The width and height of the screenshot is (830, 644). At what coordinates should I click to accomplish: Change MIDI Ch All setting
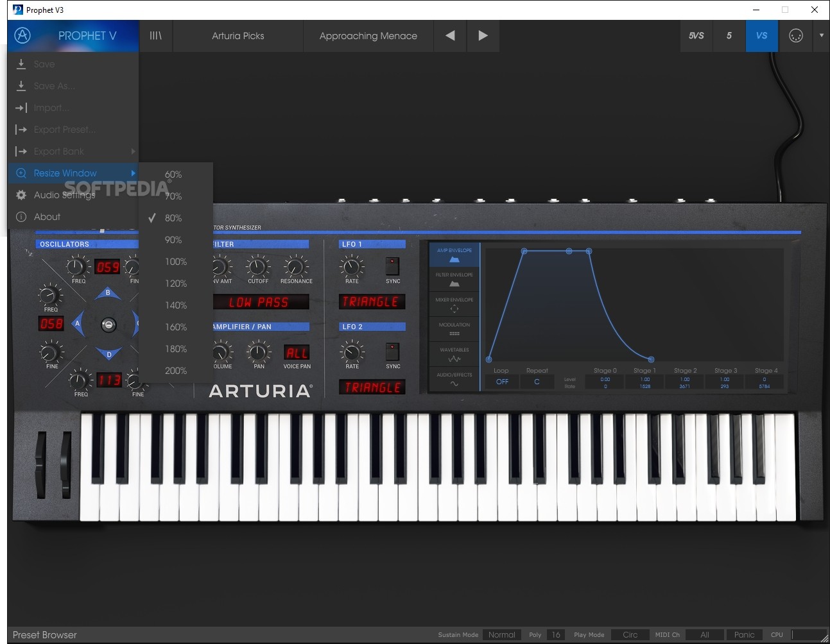point(704,635)
